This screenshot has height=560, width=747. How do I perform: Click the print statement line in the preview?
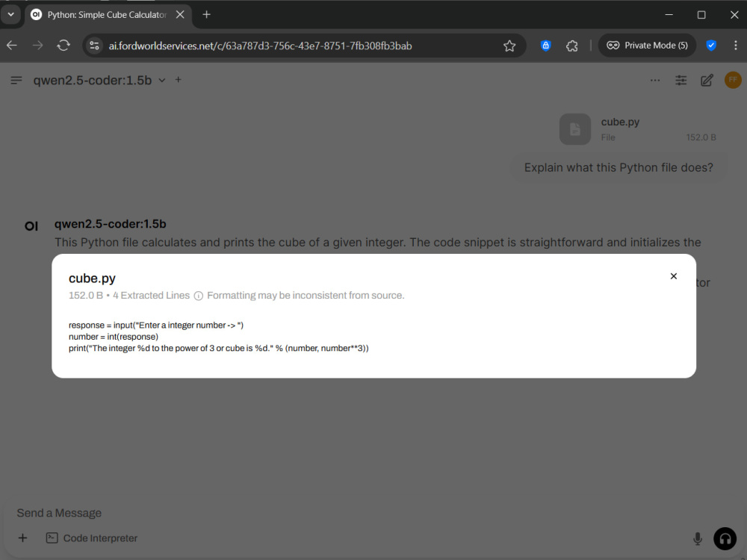pyautogui.click(x=219, y=348)
